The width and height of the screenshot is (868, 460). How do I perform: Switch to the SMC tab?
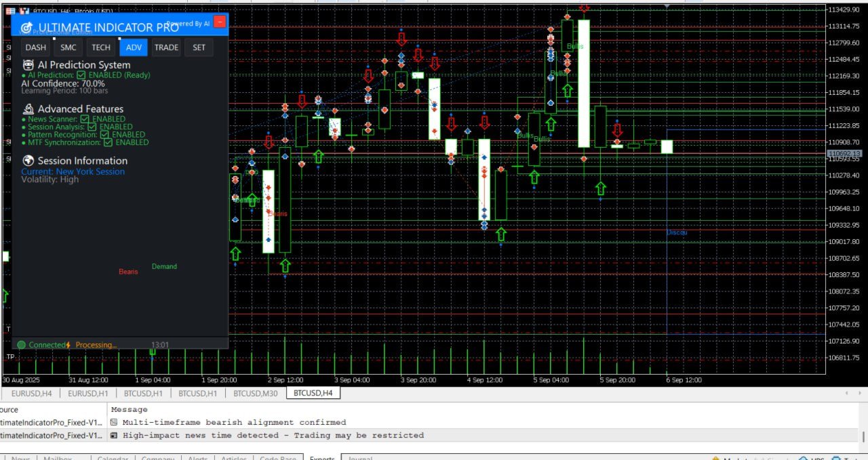coord(68,47)
